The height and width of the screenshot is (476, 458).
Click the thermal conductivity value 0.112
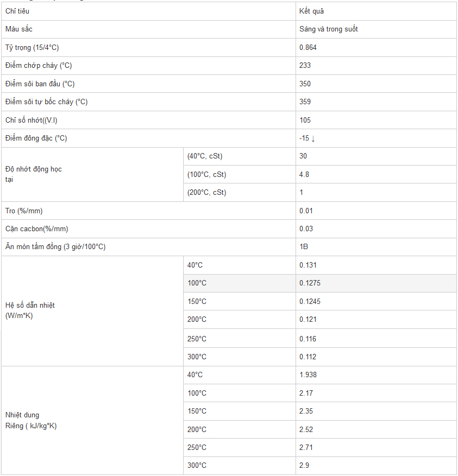pos(308,357)
